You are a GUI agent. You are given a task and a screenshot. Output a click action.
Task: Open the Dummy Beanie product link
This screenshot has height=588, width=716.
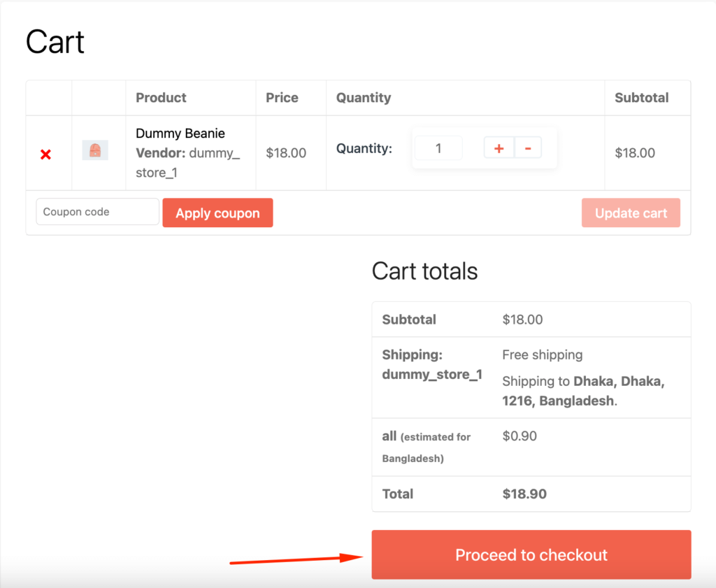coord(180,134)
